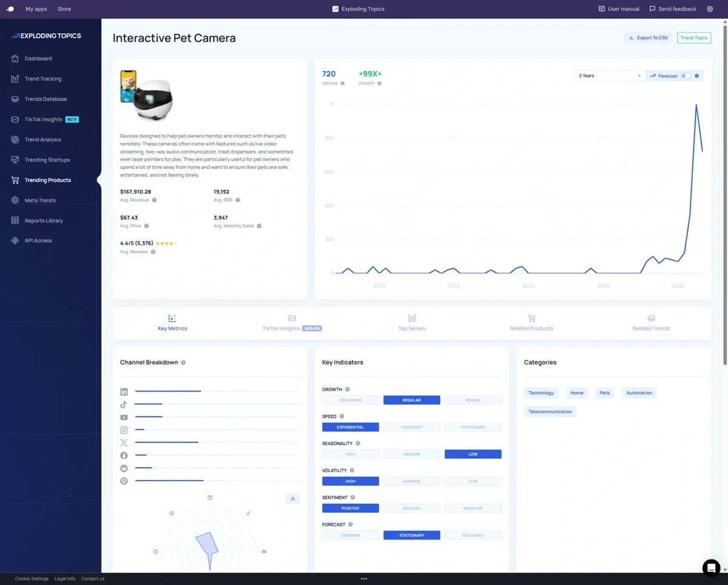Image resolution: width=728 pixels, height=585 pixels.
Task: Select the MEDIUM seasonality option
Action: 412,454
